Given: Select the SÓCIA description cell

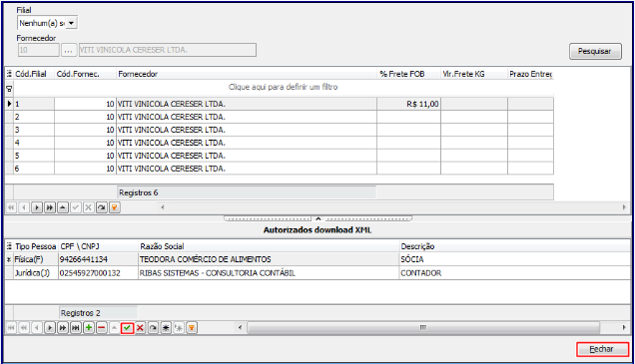Looking at the screenshot, I should (x=514, y=259).
